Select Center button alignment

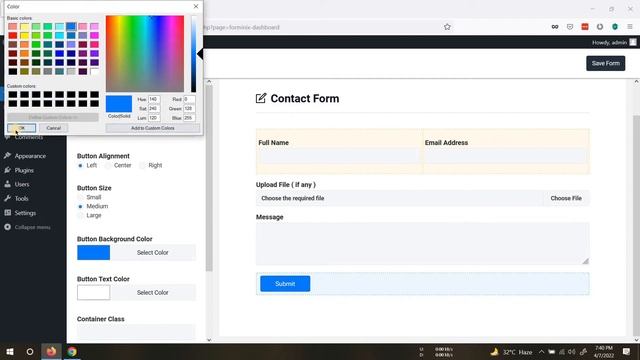108,166
